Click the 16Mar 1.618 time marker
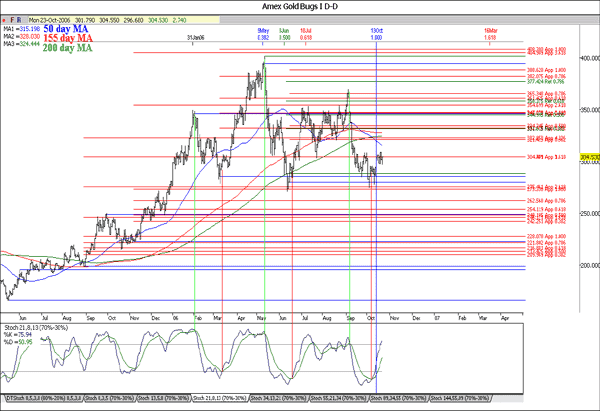The height and width of the screenshot is (411, 600). 490,34
